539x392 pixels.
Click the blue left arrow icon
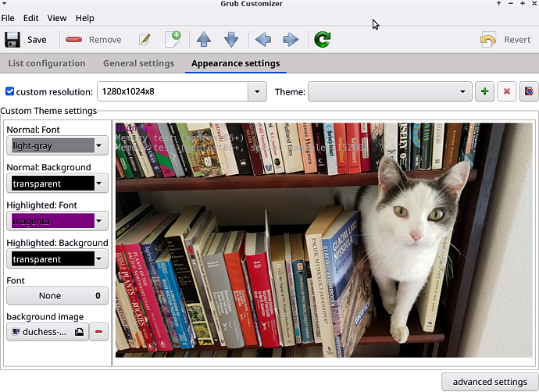pos(263,40)
